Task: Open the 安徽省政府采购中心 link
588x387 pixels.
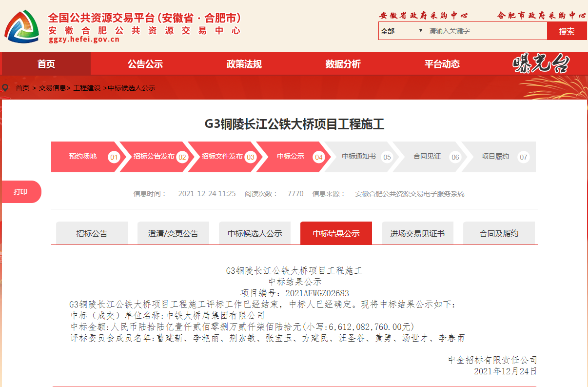Action: click(x=423, y=15)
